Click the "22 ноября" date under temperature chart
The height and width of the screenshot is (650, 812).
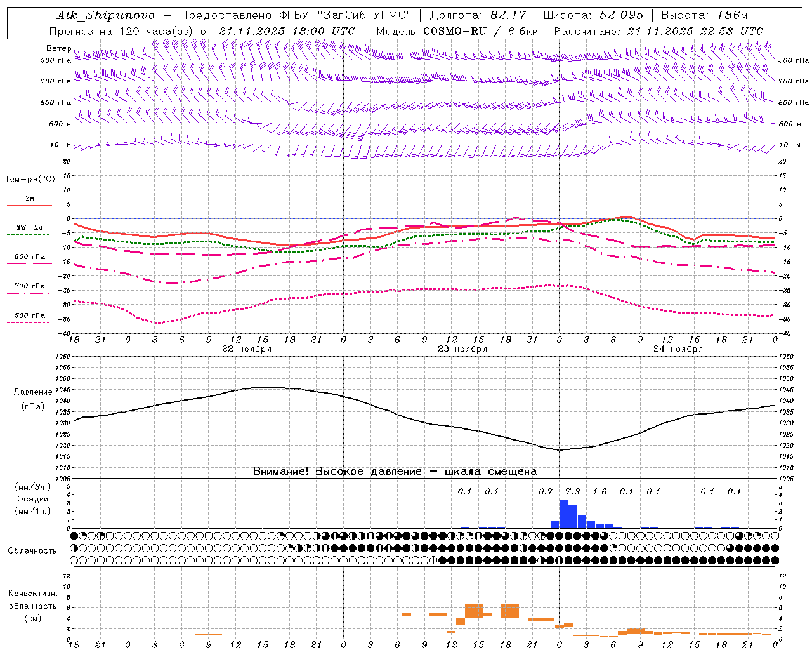pos(247,349)
